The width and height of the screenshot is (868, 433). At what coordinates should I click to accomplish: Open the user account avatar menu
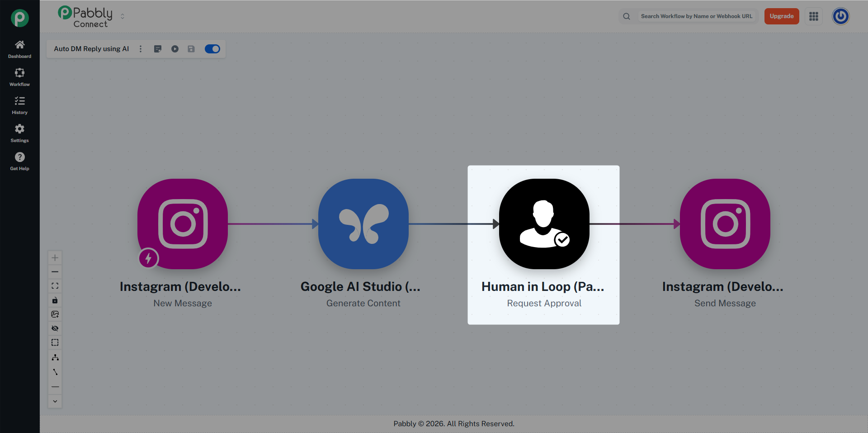[x=841, y=16]
